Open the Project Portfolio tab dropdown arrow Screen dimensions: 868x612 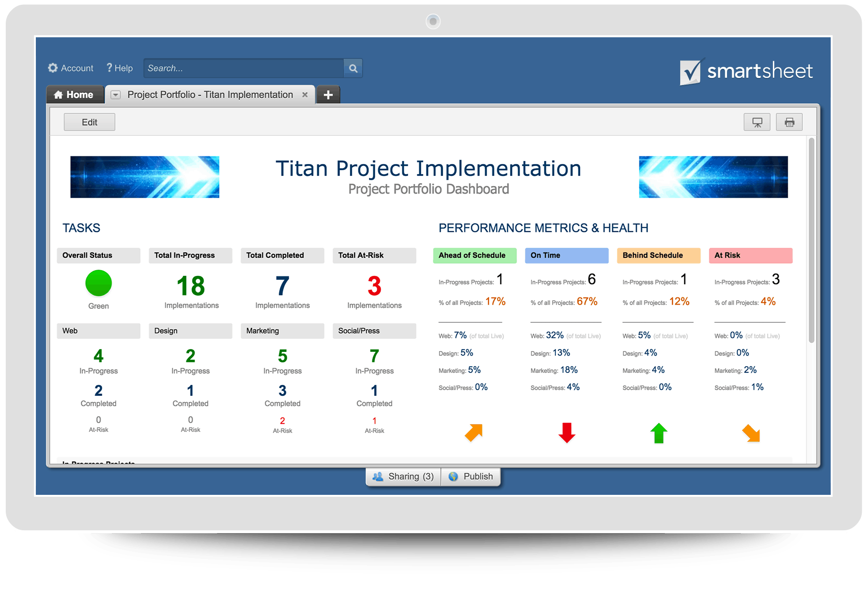(116, 95)
